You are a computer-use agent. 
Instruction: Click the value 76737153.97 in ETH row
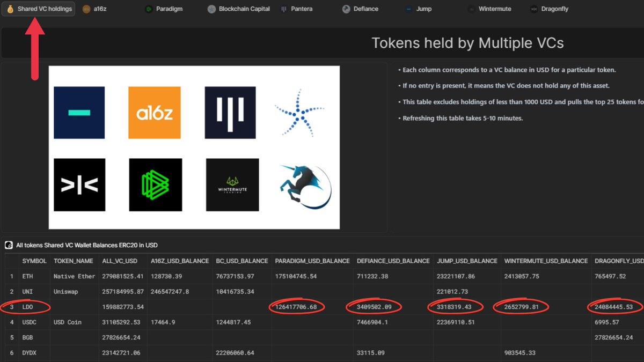pyautogui.click(x=235, y=276)
